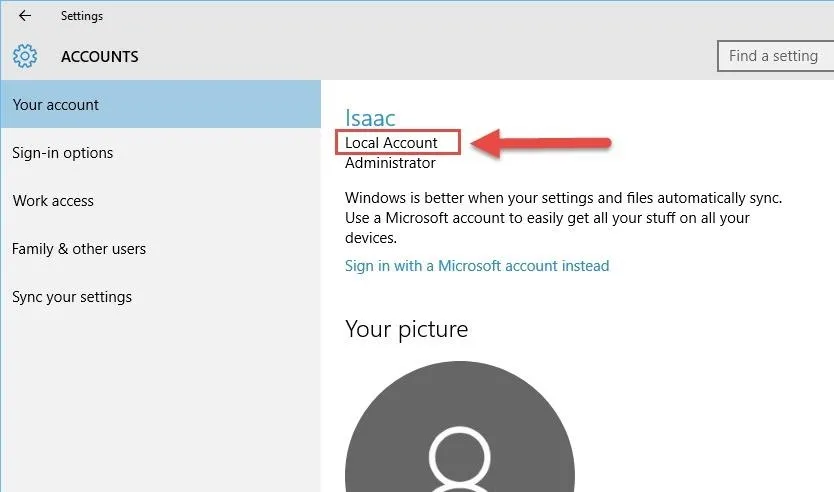This screenshot has height=492, width=834.
Task: Click the Find a setting search box
Action: tap(775, 56)
